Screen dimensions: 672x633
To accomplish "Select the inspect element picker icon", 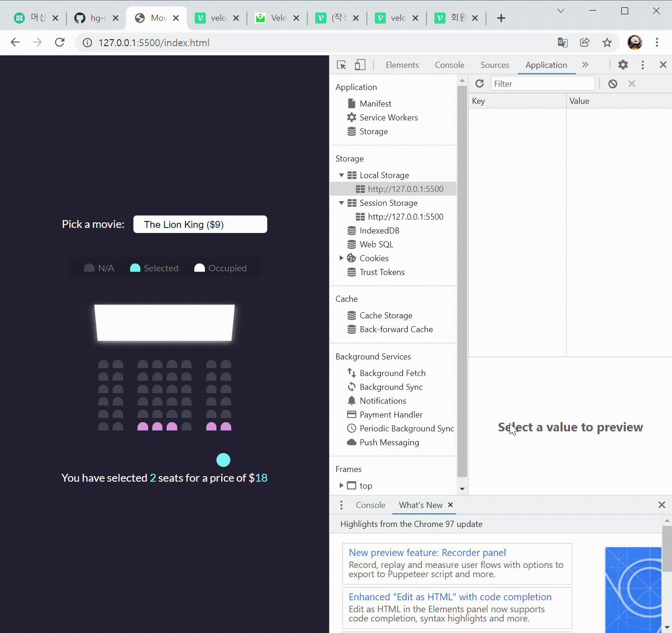I will (342, 65).
